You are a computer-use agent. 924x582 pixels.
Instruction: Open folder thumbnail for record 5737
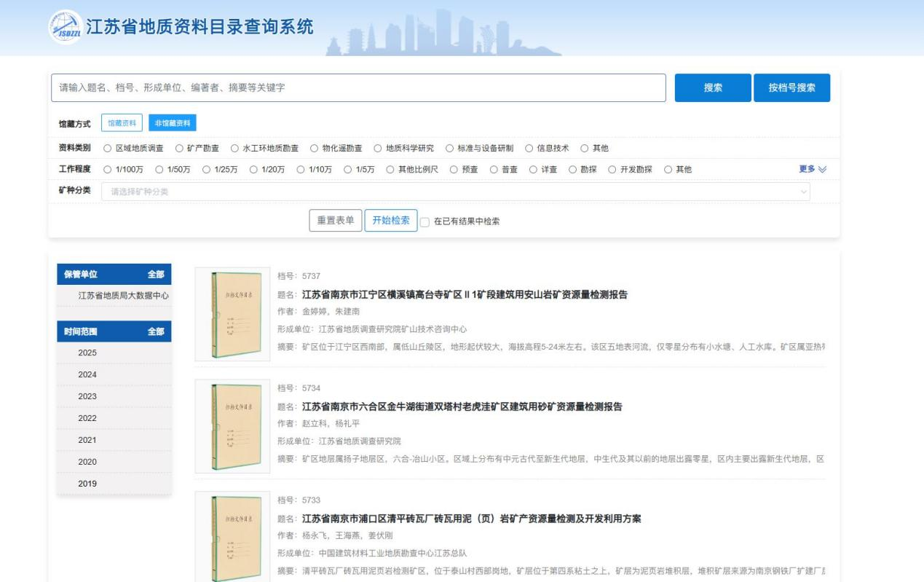click(x=232, y=314)
